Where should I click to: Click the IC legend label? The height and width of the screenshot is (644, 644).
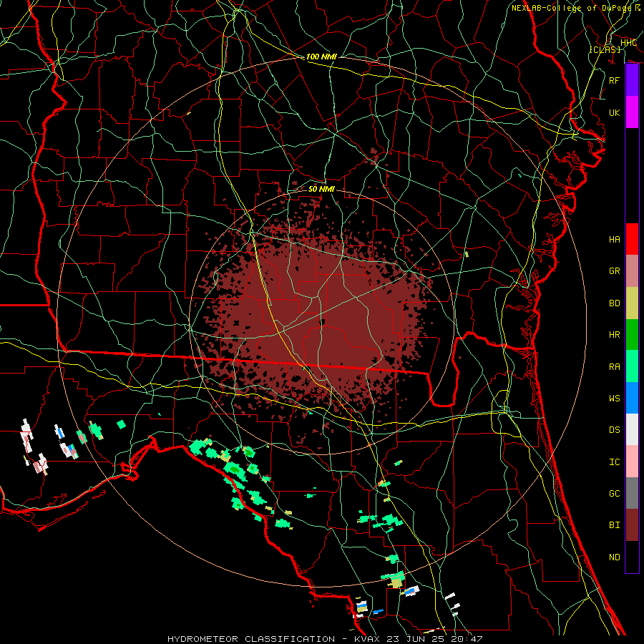coord(614,462)
